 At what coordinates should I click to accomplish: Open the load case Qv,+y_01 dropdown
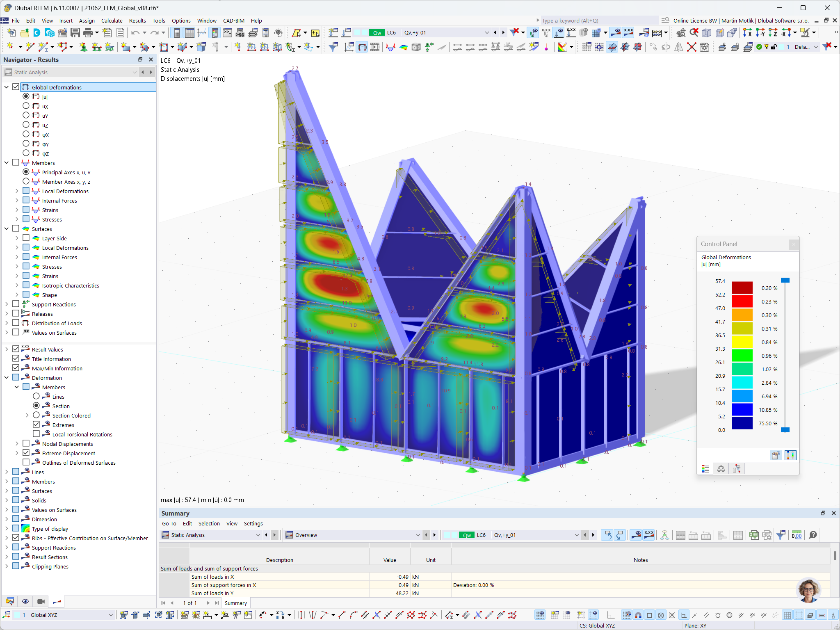pyautogui.click(x=486, y=33)
